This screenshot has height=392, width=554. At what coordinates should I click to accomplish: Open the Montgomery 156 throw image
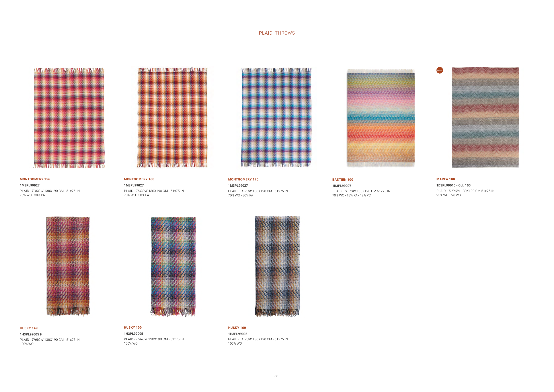pyautogui.click(x=69, y=118)
